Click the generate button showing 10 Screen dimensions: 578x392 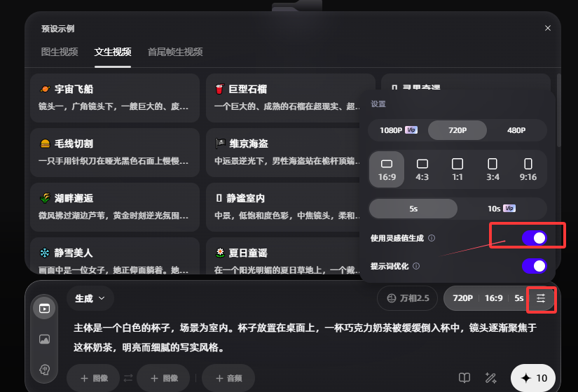point(533,378)
